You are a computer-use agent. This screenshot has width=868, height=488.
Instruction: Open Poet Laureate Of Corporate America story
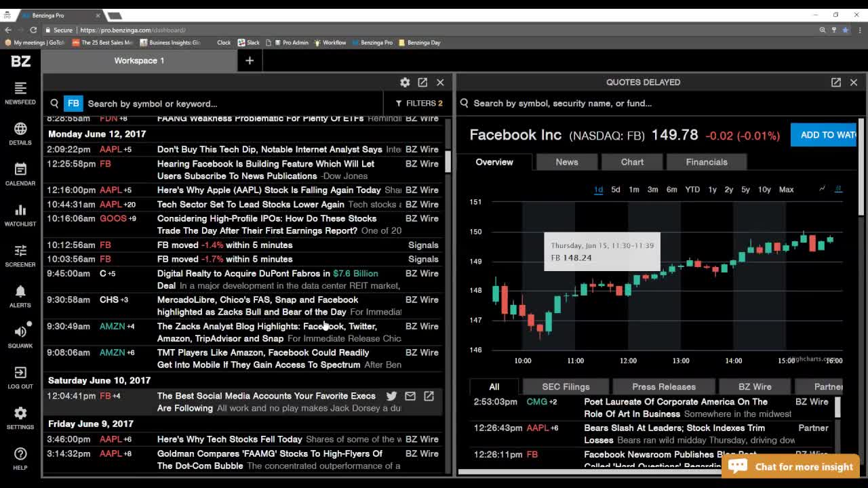point(675,408)
